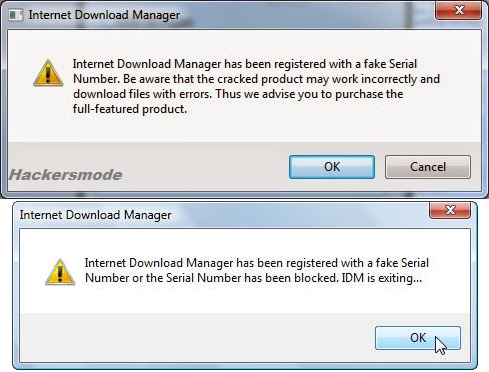
Task: Click the empty title bar area of upper dialog
Action: coord(307,15)
